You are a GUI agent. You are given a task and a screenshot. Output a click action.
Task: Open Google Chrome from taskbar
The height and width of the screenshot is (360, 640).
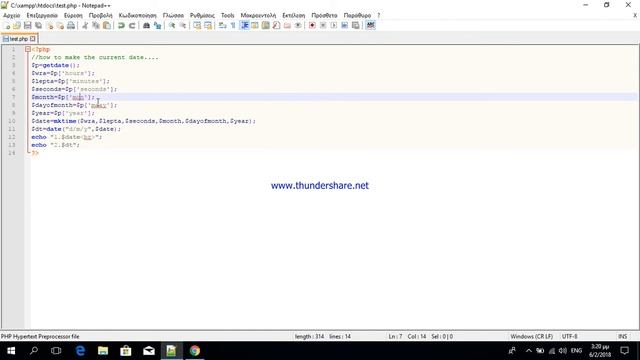click(x=195, y=351)
